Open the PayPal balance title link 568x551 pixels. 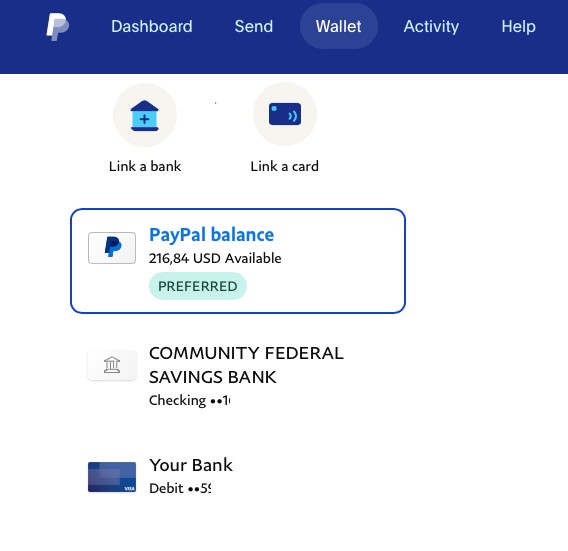(212, 235)
